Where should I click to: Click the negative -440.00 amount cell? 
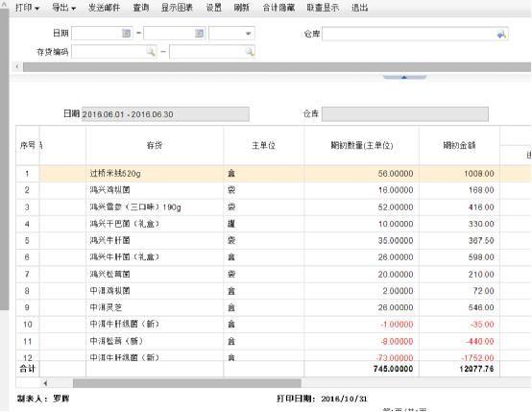coord(459,341)
